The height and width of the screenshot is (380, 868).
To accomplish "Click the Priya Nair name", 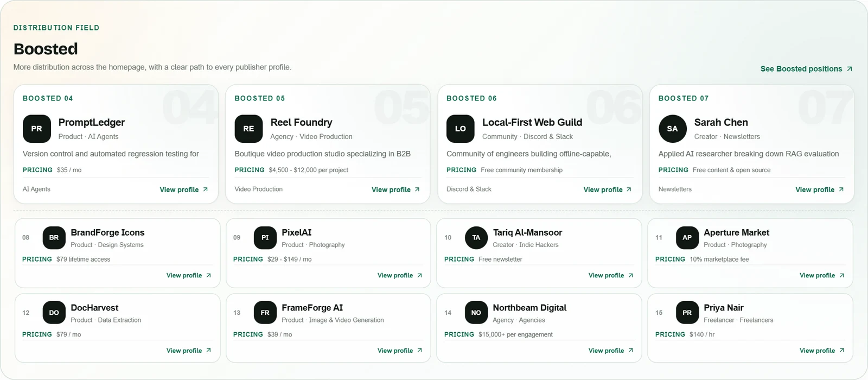I will pyautogui.click(x=724, y=308).
